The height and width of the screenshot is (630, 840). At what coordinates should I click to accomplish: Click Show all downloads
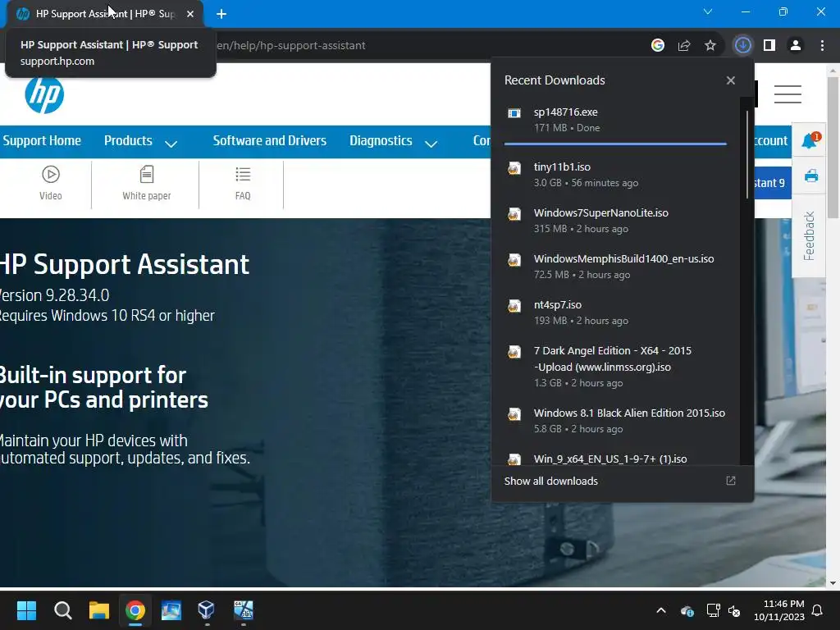(550, 481)
